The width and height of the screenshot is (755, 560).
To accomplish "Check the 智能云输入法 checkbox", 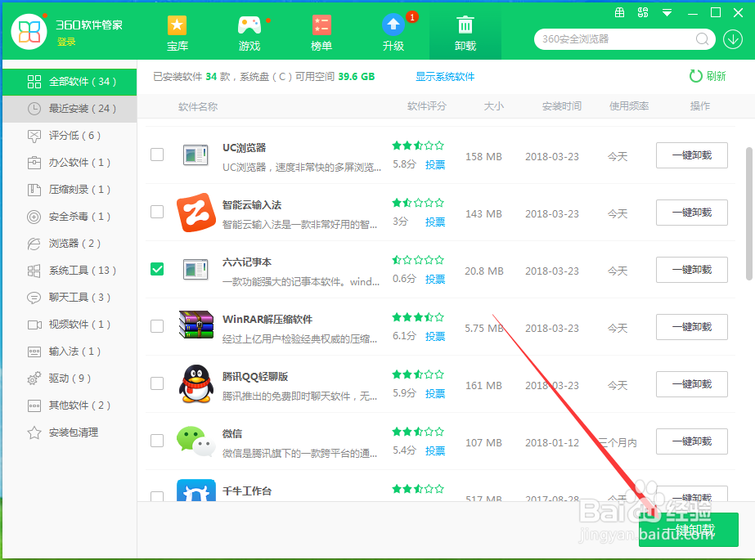I will [x=157, y=212].
